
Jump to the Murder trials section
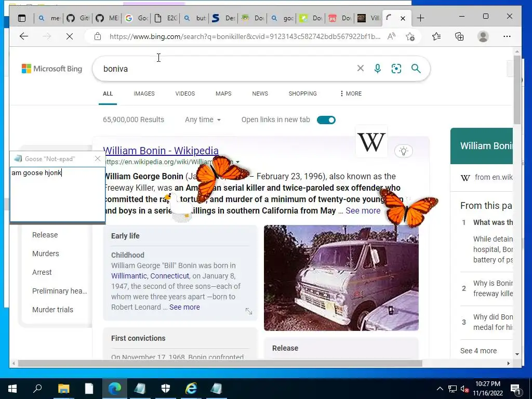pyautogui.click(x=52, y=310)
